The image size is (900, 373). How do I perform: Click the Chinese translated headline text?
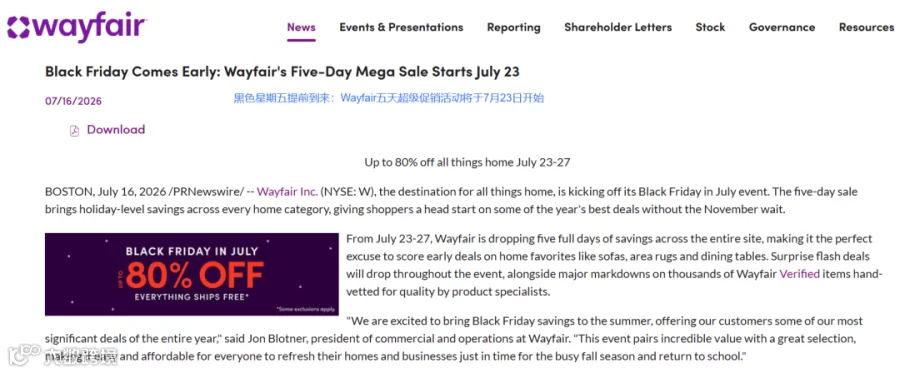tap(389, 98)
